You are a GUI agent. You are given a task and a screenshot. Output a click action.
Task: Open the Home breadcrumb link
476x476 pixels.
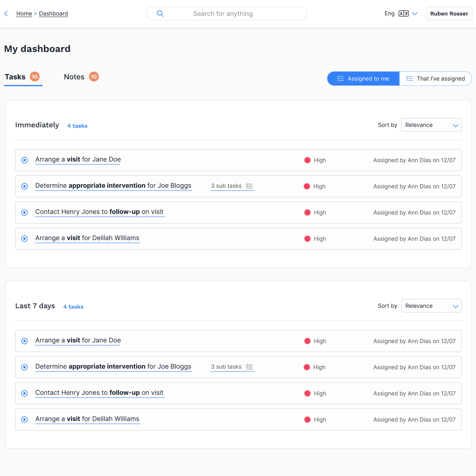[24, 14]
